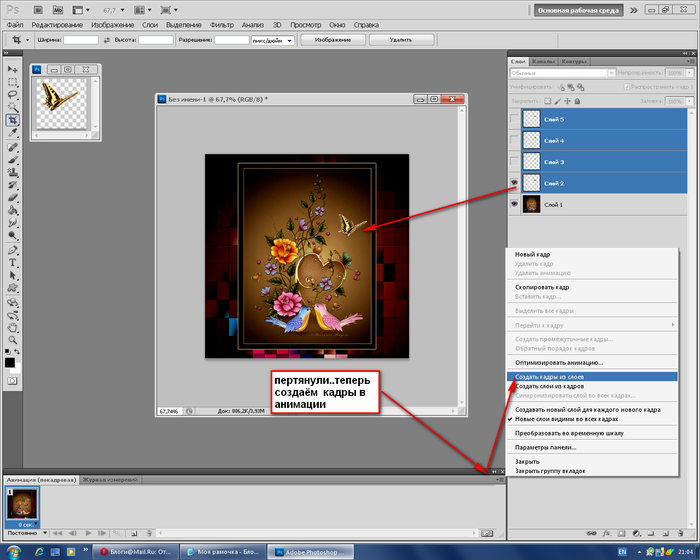Select the Eyedropper tool
Viewport: 700px width, 560px height.
pyautogui.click(x=12, y=133)
